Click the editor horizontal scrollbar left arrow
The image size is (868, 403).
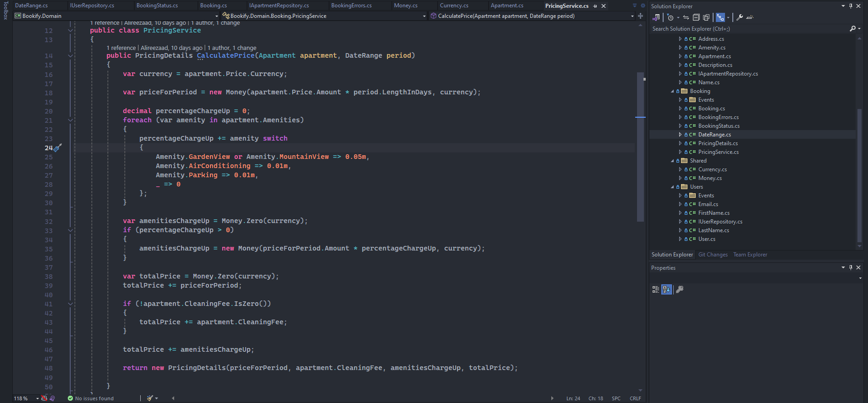173,398
